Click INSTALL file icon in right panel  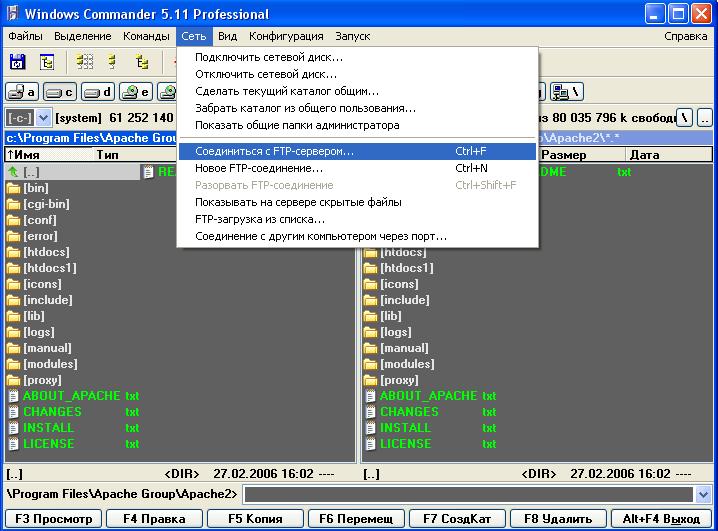370,428
